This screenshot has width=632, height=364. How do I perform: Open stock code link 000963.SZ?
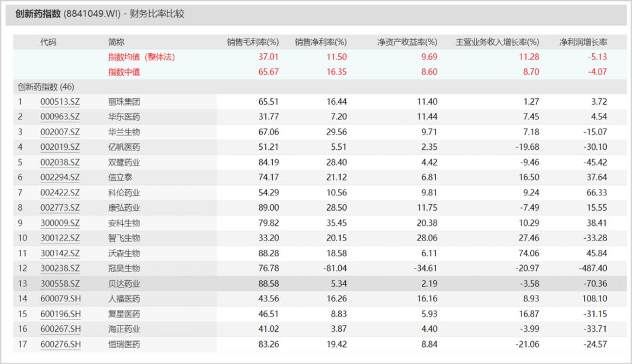(x=60, y=117)
